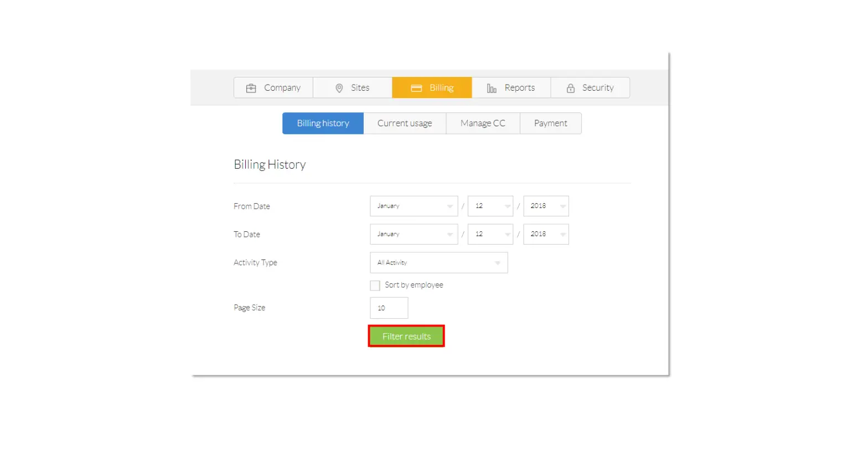Click the Page Size input field
The height and width of the screenshot is (461, 868).
click(x=389, y=308)
